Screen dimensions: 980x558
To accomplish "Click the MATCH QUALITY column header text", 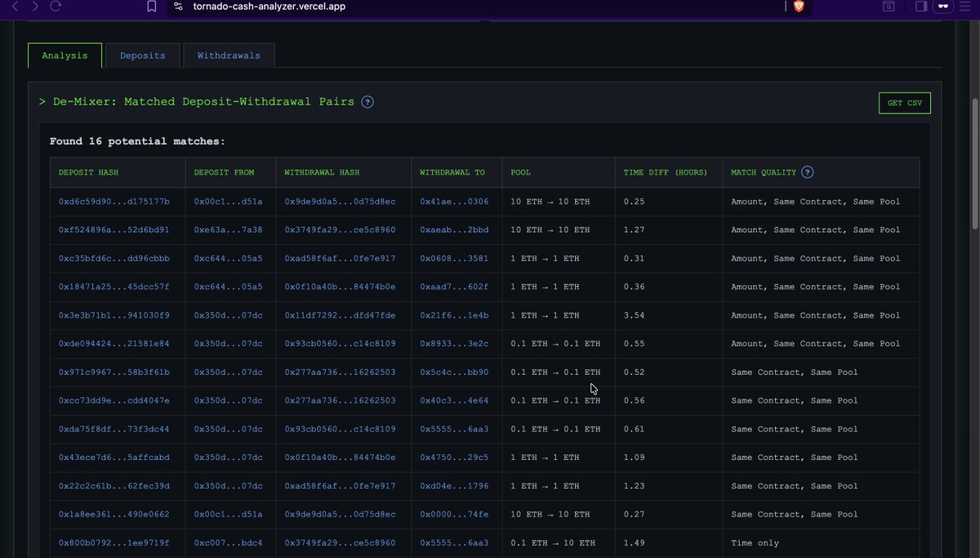I will pos(764,172).
